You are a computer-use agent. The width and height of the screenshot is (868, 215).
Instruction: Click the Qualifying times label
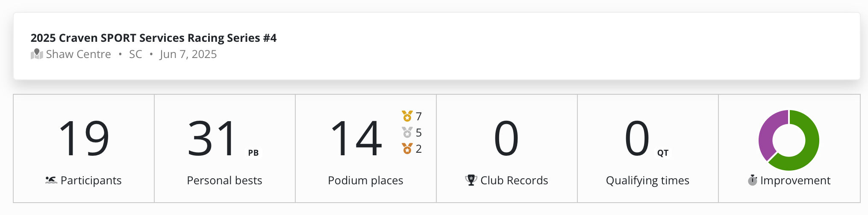647,181
